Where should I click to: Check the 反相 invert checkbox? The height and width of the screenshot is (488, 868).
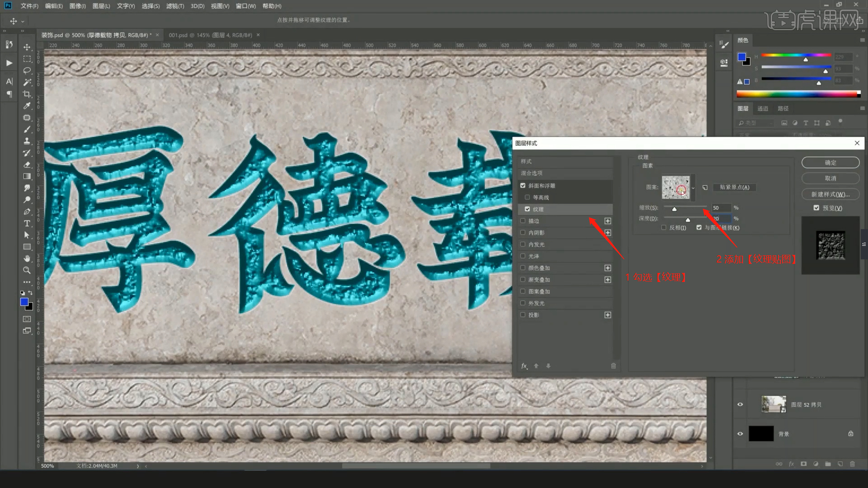[x=664, y=228]
